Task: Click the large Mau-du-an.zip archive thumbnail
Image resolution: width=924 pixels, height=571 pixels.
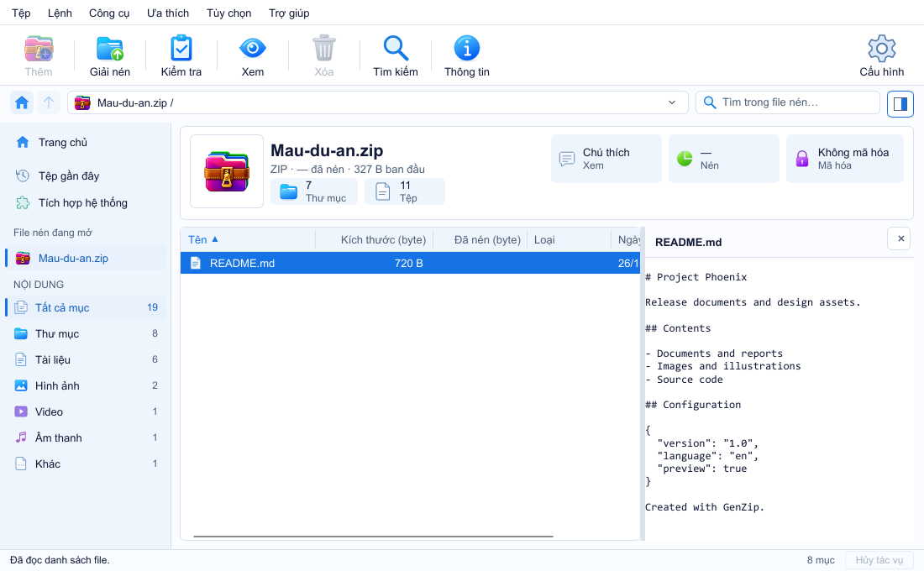Action: (227, 171)
